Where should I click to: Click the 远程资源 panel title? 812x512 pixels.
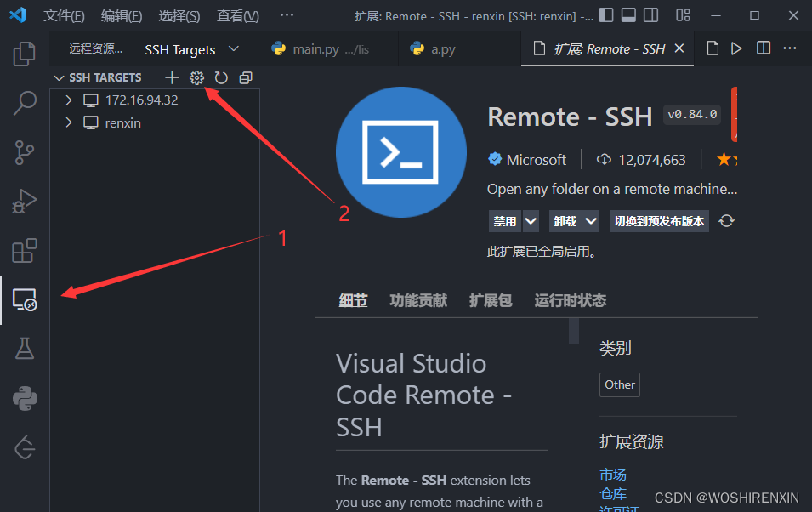point(95,48)
